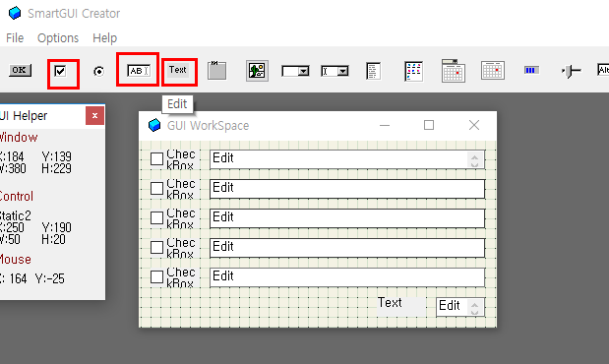Select the ListView control tool
The image size is (609, 364).
tap(413, 71)
